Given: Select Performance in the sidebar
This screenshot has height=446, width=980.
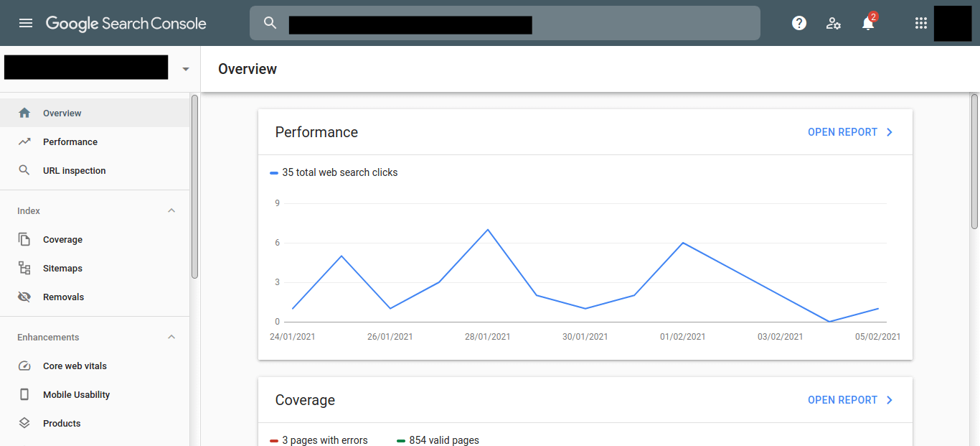Looking at the screenshot, I should (70, 141).
